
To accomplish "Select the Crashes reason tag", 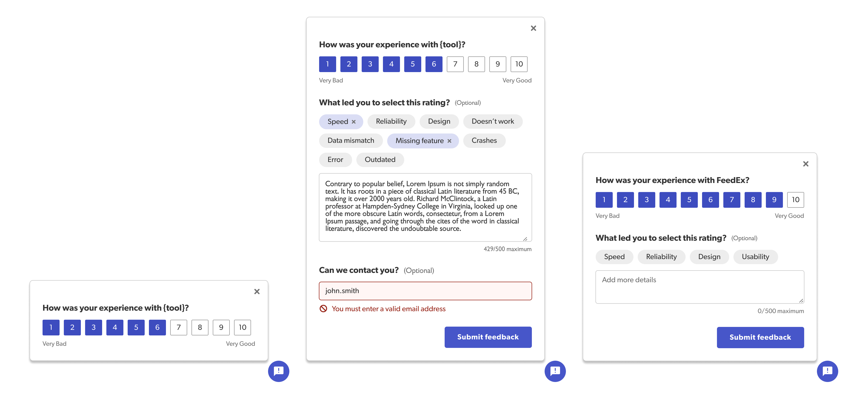I will [x=484, y=140].
